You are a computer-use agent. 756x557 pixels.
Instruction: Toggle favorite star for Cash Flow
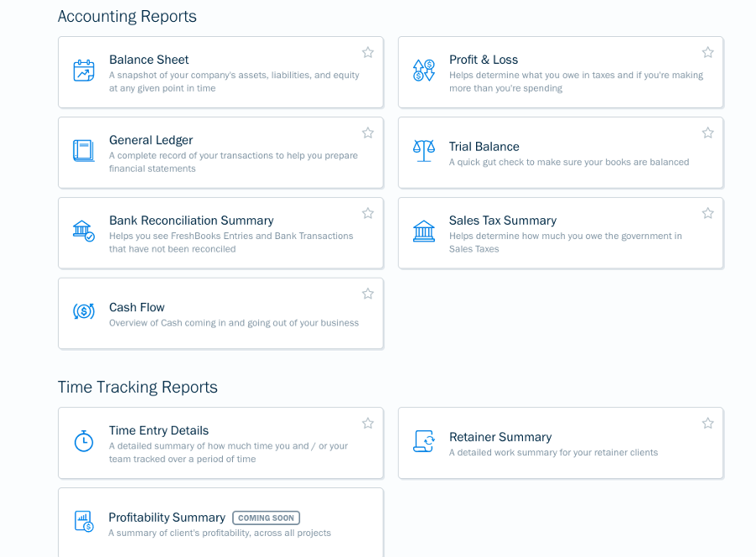(x=368, y=294)
